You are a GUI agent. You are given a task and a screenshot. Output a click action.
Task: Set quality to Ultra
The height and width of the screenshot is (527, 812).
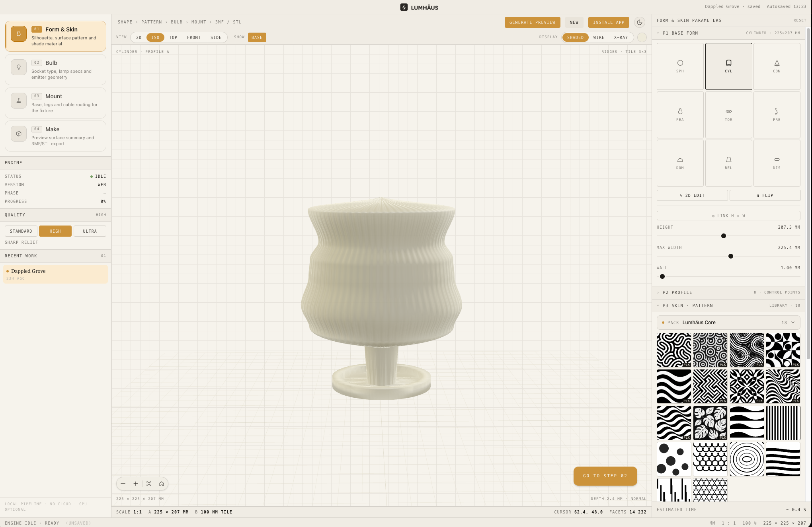click(90, 231)
